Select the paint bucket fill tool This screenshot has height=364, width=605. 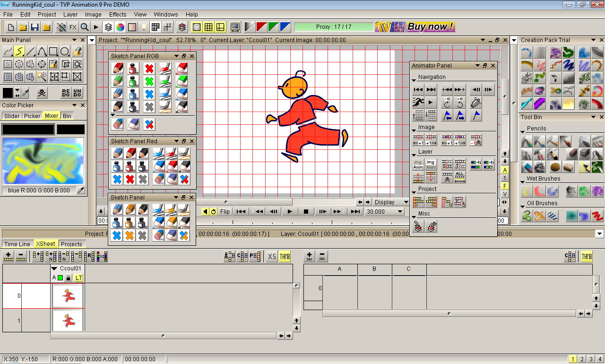(77, 51)
